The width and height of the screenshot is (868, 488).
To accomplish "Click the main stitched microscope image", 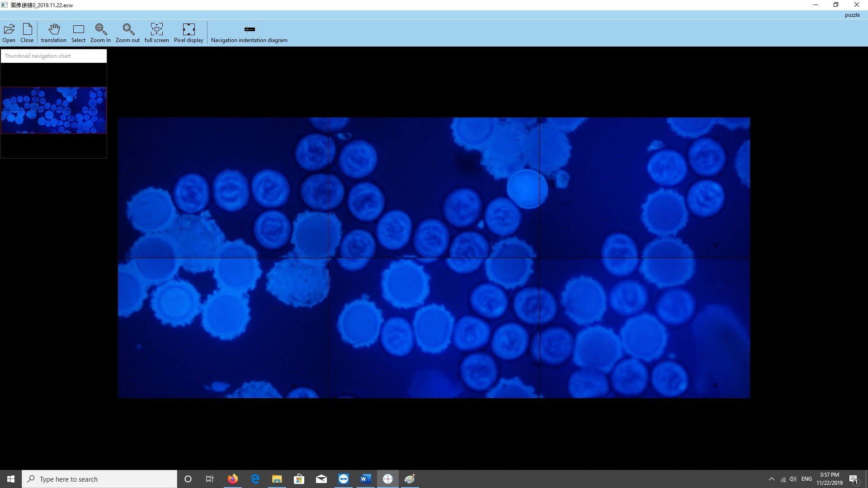I will tap(434, 258).
